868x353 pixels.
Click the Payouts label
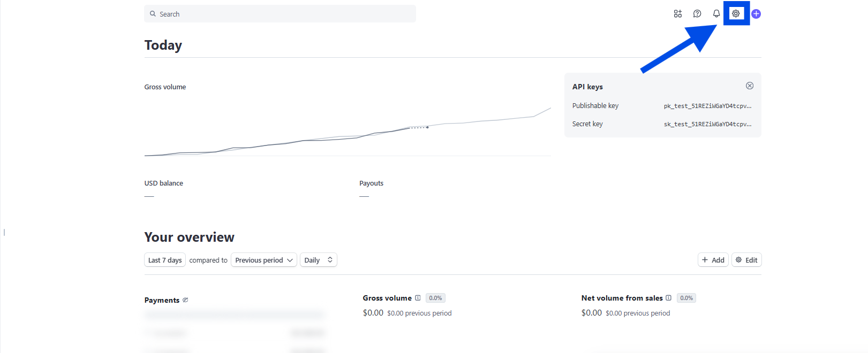click(371, 183)
